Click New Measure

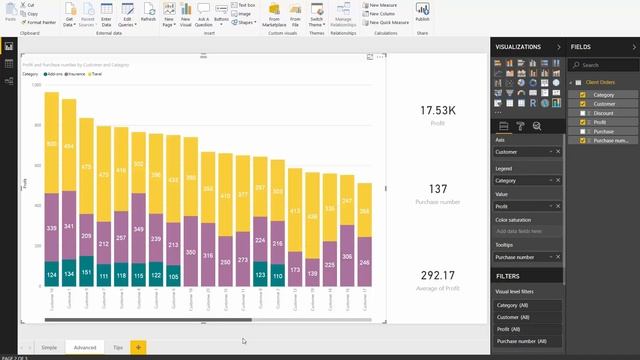coord(379,5)
